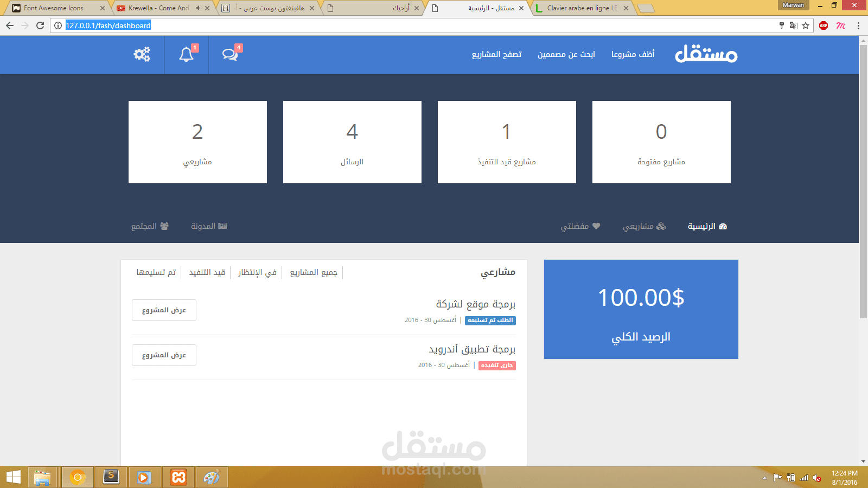Screen dimensions: 868x488
Task: Click the مشاريعي stat card showing 2
Action: [x=197, y=142]
